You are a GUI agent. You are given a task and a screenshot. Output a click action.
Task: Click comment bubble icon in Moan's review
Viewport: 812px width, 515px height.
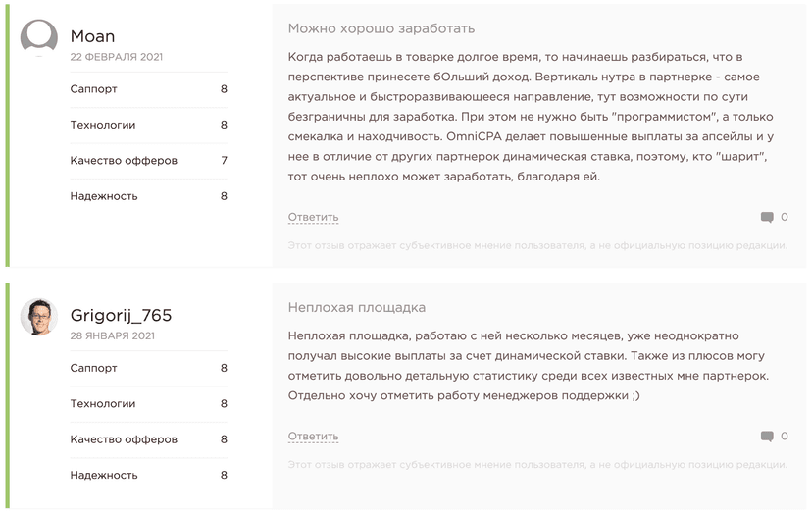(x=767, y=217)
